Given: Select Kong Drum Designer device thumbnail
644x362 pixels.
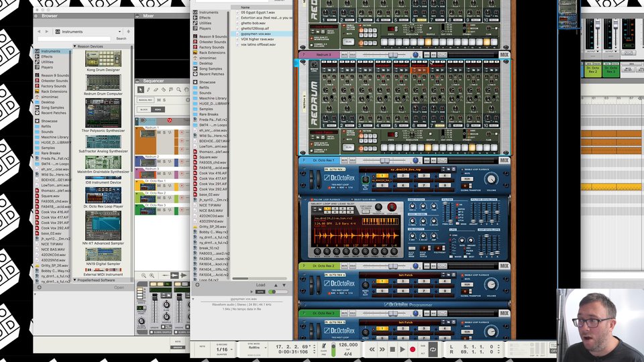Looking at the screenshot, I should click(103, 59).
